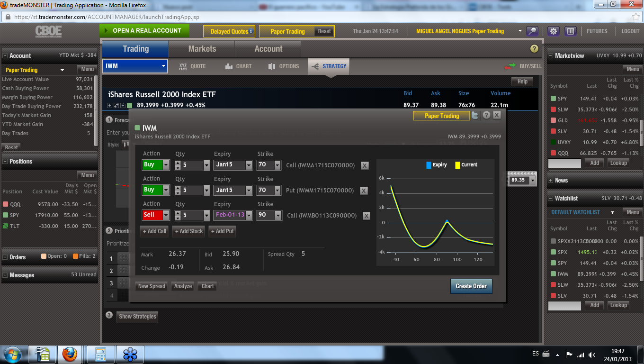This screenshot has height=364, width=644.
Task: Open Calculator from the Windows taskbar
Action: click(x=100, y=355)
